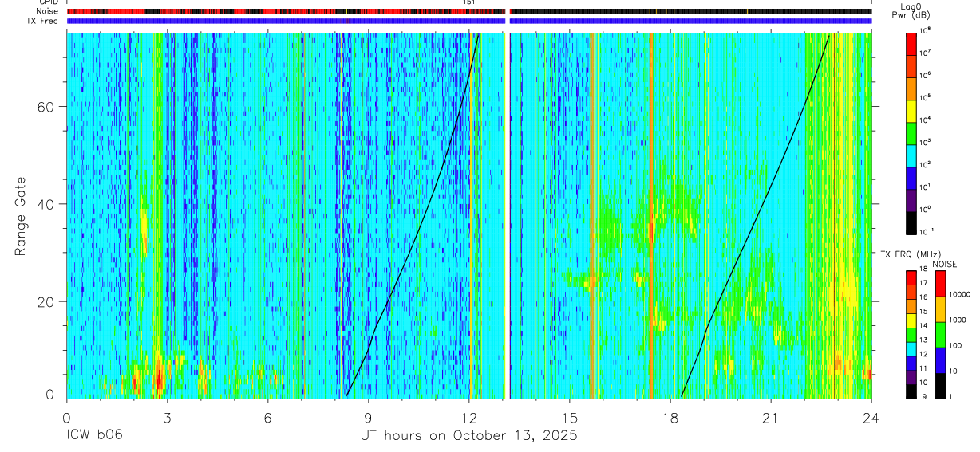Click the yellow 10⁴–10⁵ power colorbar segment
Screen dimensions: 980x452
(911, 110)
